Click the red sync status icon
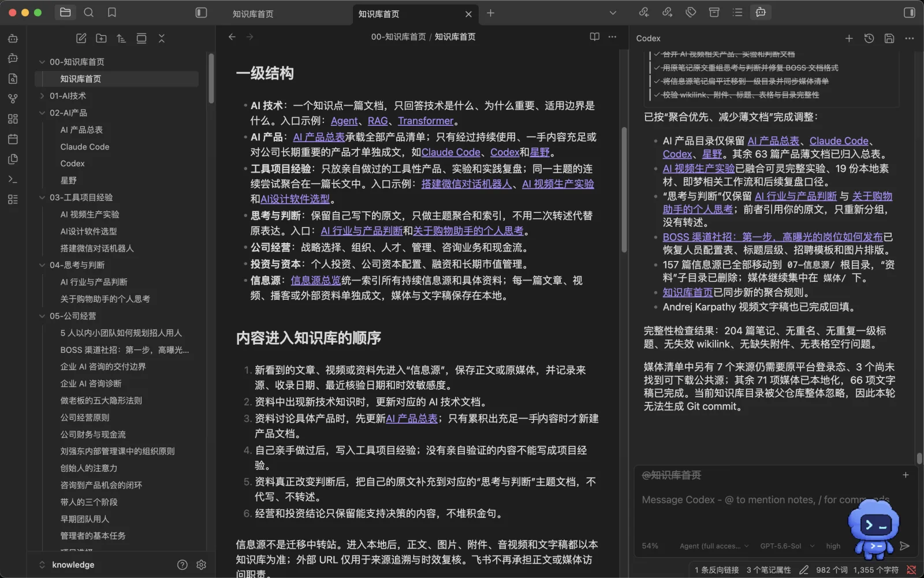924x578 pixels. [x=911, y=570]
